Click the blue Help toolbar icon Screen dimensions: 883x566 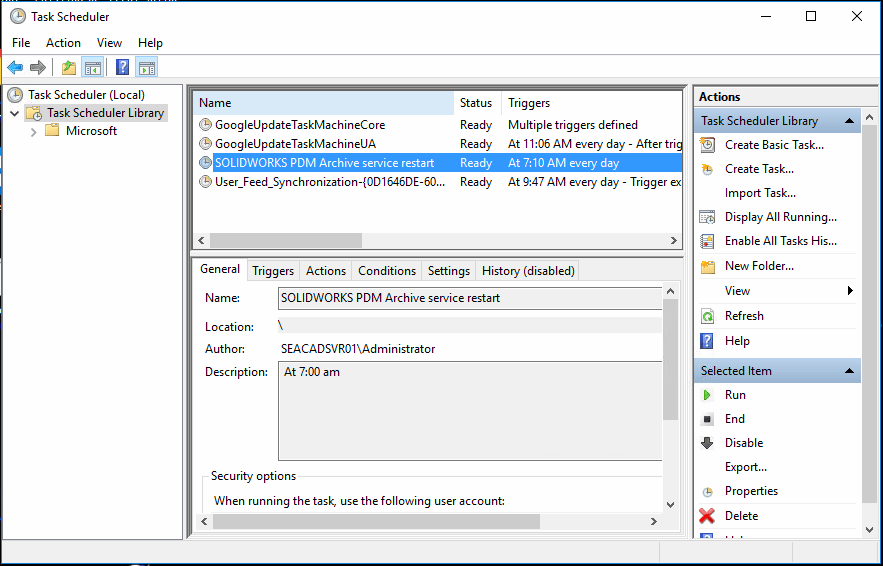click(x=122, y=68)
